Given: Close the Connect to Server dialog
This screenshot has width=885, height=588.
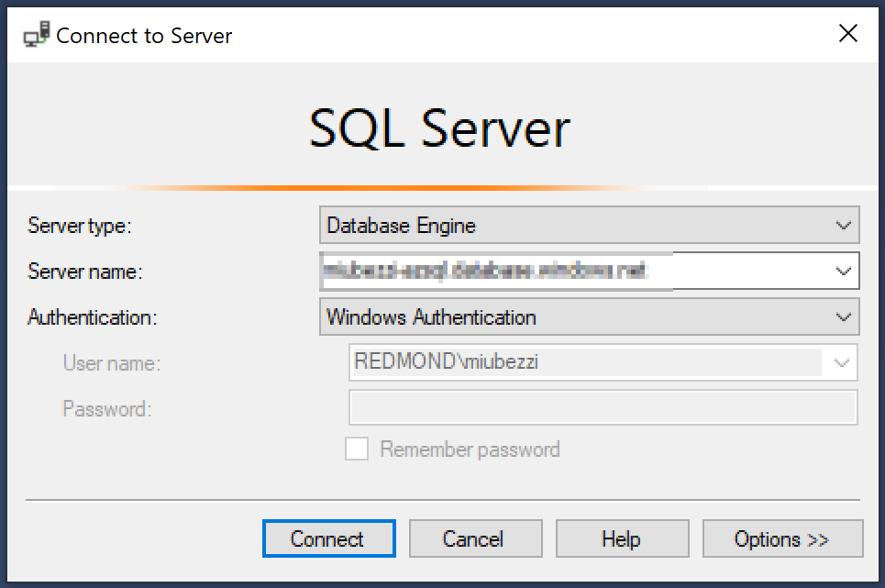Looking at the screenshot, I should point(847,33).
